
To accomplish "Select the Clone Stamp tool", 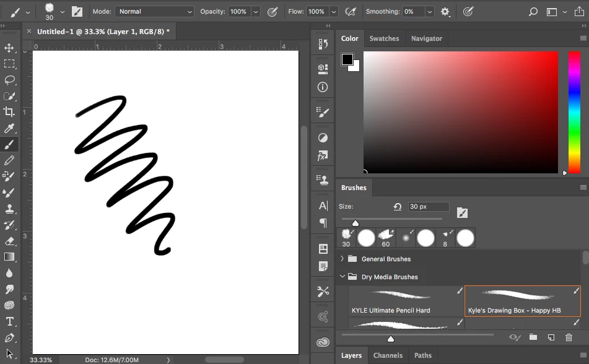I will [9, 209].
